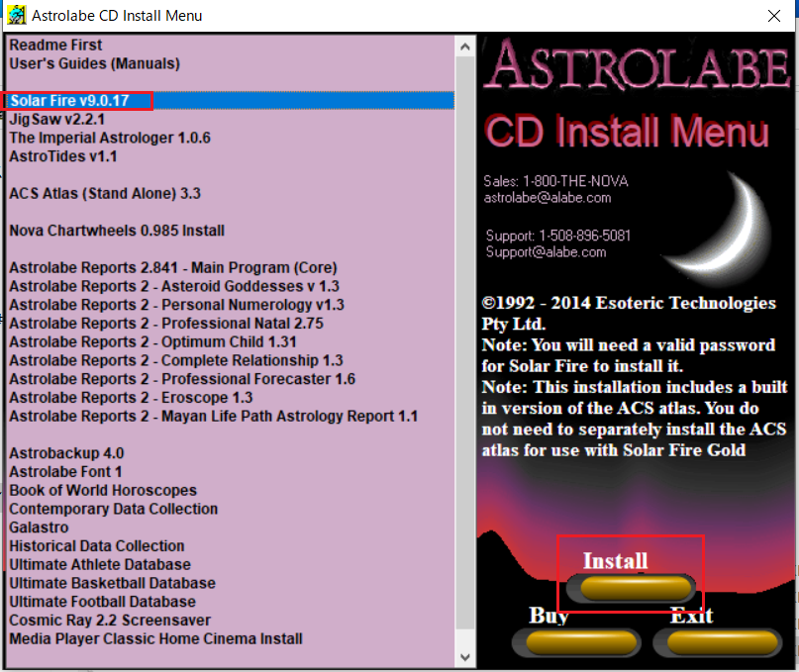
Task: Select Astrolabe Reports 2 Professional Natal 2.75
Action: coord(165,324)
